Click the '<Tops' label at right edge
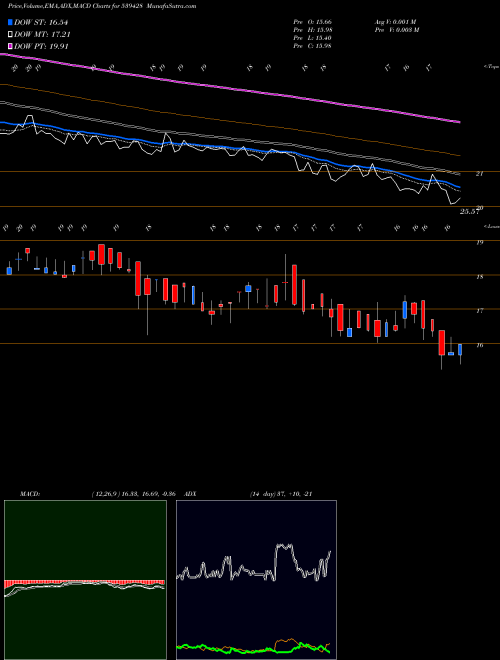Viewport: 500px width, 660px height. pos(491,67)
